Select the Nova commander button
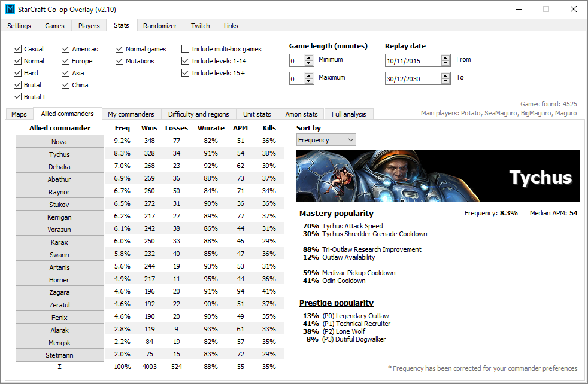The height and width of the screenshot is (384, 588). pyautogui.click(x=60, y=141)
